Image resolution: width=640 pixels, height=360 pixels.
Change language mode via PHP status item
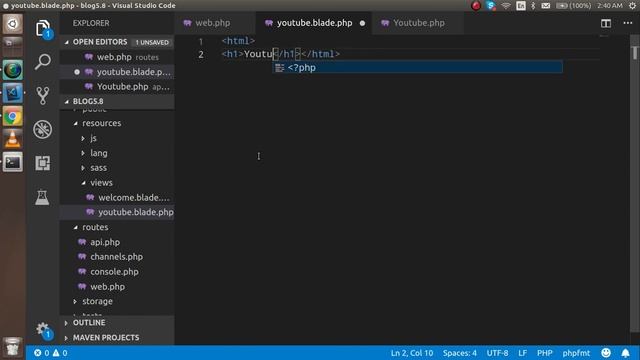[544, 353]
